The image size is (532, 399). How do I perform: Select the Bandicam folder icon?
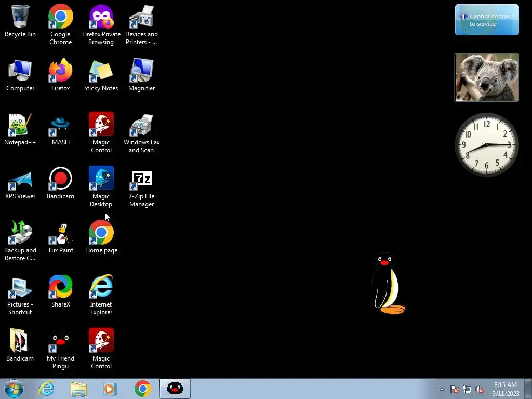pos(20,345)
